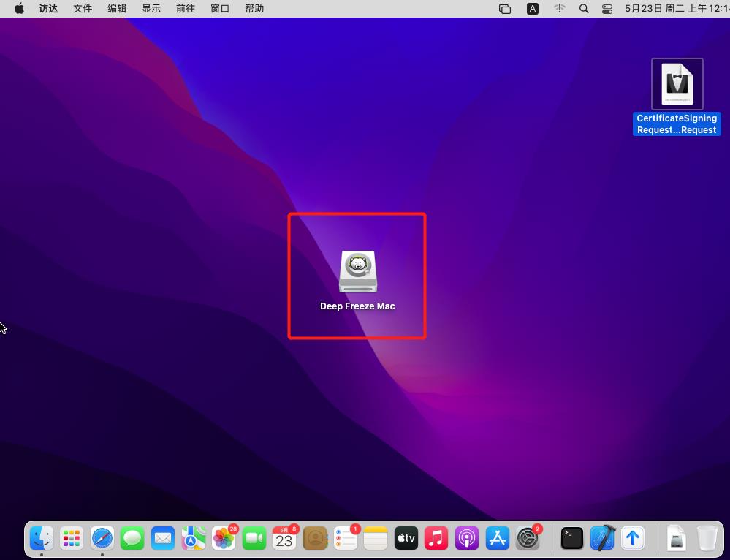
Task: Open Control Center in the menu bar
Action: point(607,9)
